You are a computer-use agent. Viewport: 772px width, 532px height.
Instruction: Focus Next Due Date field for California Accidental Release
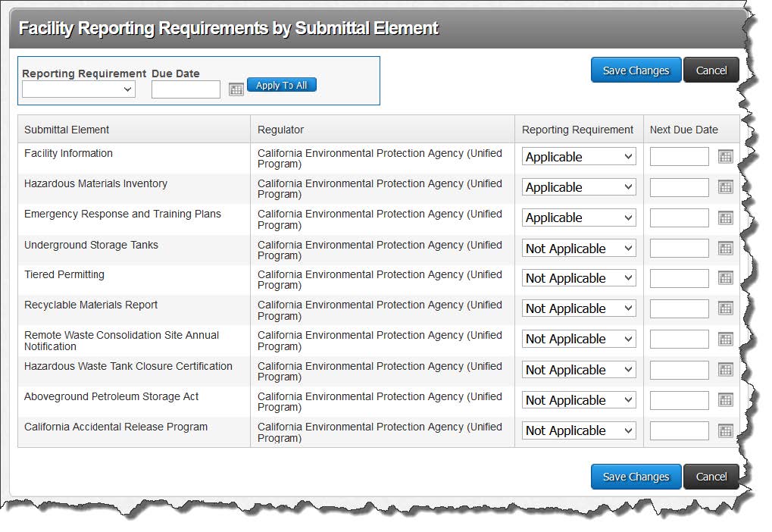(x=679, y=431)
